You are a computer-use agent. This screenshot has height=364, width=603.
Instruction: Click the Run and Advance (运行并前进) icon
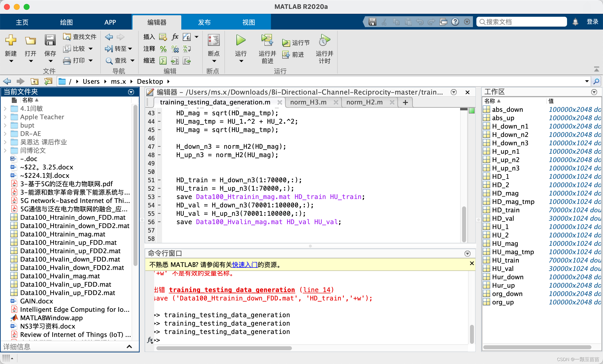tap(267, 40)
